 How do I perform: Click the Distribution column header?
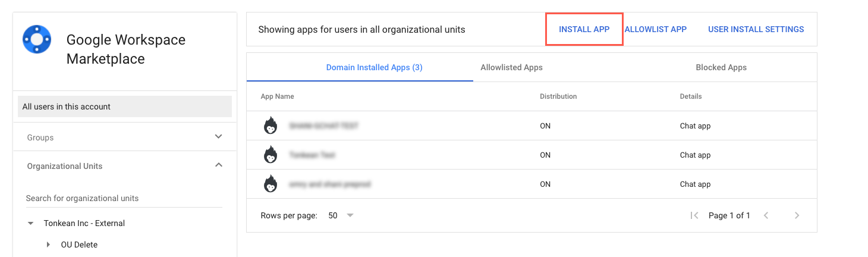558,96
